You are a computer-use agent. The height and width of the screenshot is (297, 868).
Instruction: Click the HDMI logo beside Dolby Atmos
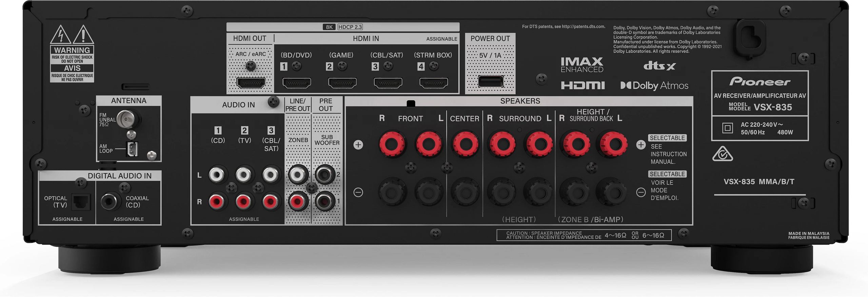[x=583, y=85]
